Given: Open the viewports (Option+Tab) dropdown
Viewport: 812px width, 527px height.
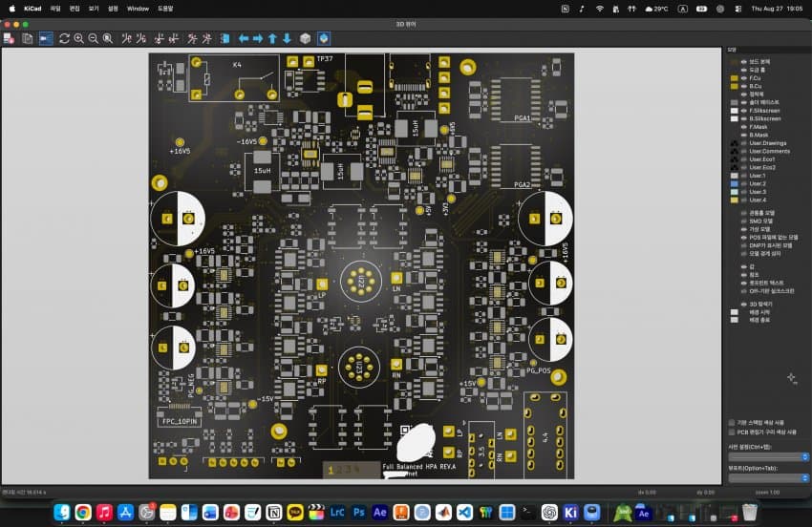Looking at the screenshot, I should tap(768, 478).
